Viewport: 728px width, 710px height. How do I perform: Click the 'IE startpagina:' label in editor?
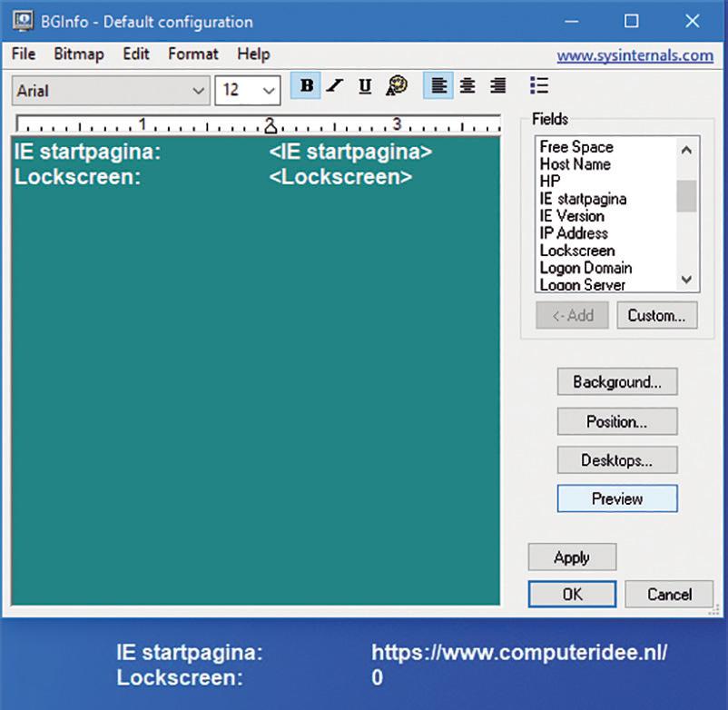click(x=87, y=152)
